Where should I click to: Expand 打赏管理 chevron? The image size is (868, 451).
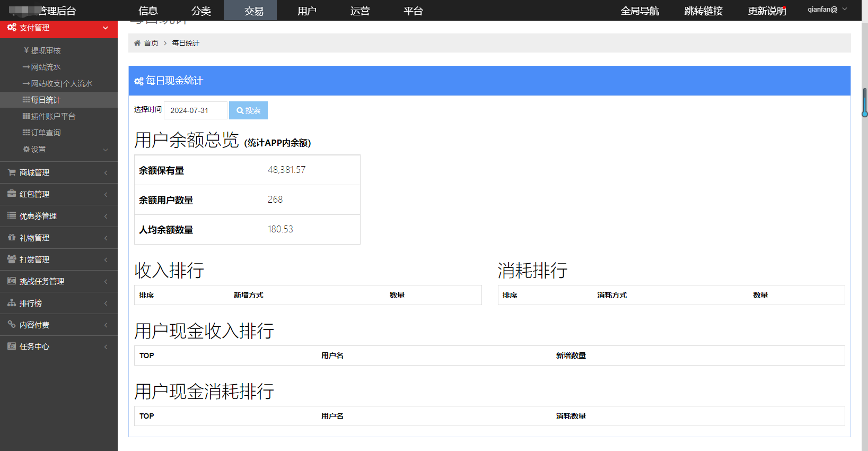(x=106, y=260)
